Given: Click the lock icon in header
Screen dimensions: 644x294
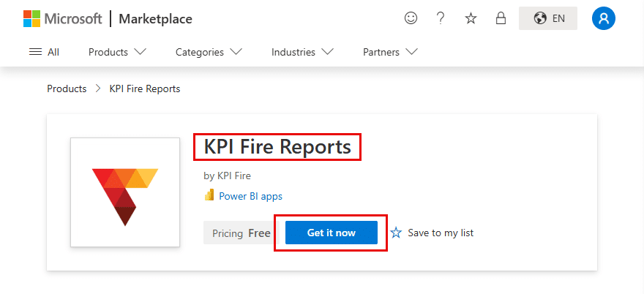Looking at the screenshot, I should (x=501, y=18).
